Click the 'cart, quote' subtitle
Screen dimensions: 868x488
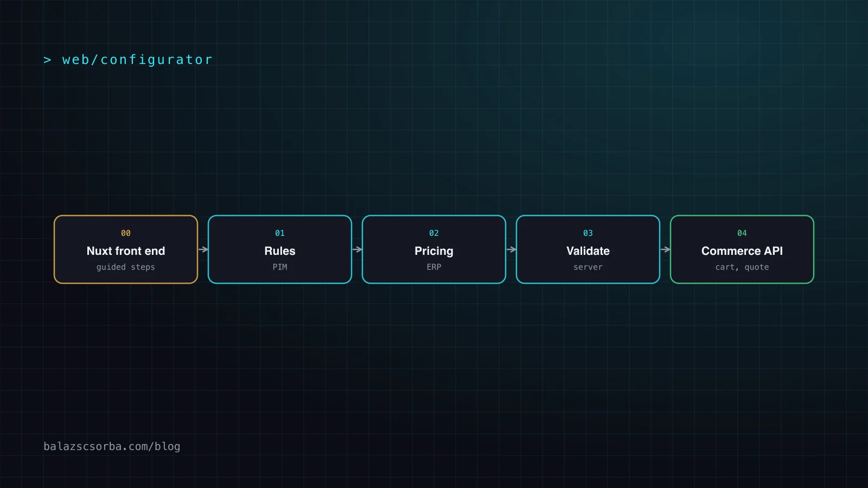tap(742, 267)
